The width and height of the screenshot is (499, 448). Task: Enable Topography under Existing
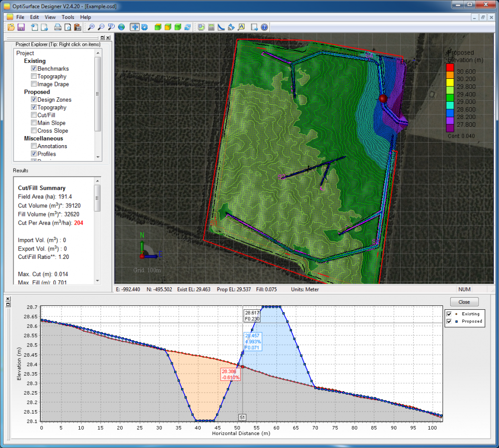pos(34,76)
